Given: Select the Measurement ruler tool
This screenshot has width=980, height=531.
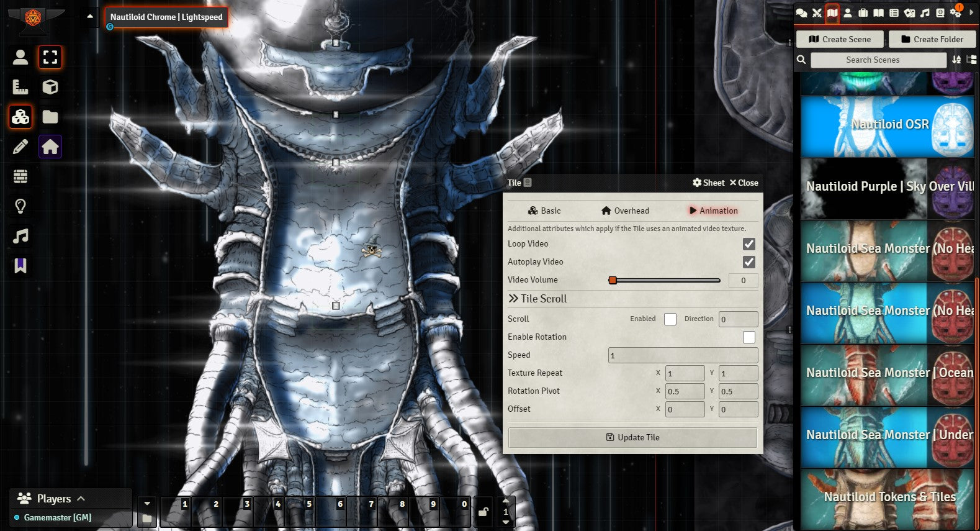Looking at the screenshot, I should click(x=20, y=87).
